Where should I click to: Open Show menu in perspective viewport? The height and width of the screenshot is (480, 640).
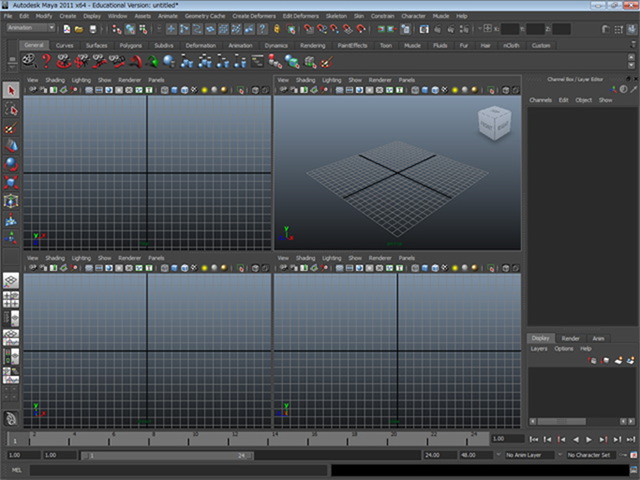pos(355,80)
